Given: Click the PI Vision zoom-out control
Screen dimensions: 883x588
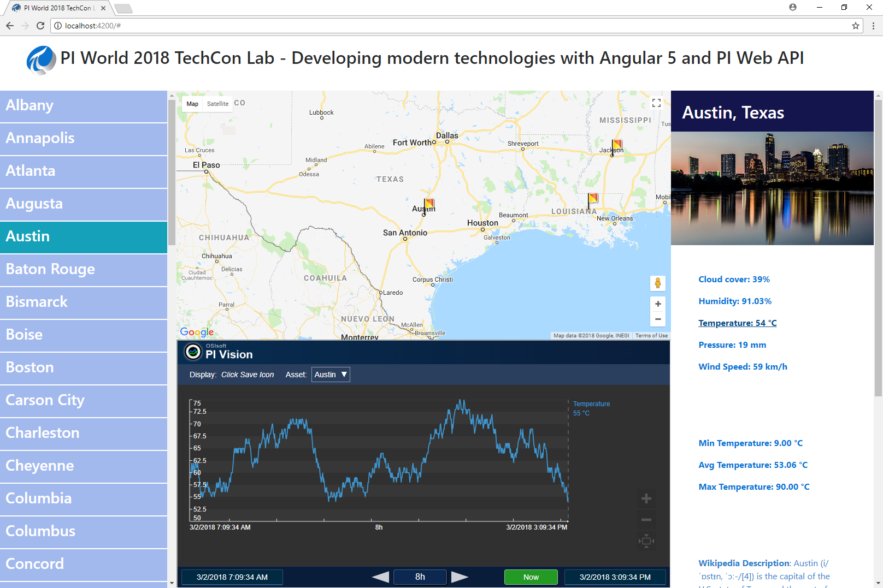Looking at the screenshot, I should click(646, 519).
